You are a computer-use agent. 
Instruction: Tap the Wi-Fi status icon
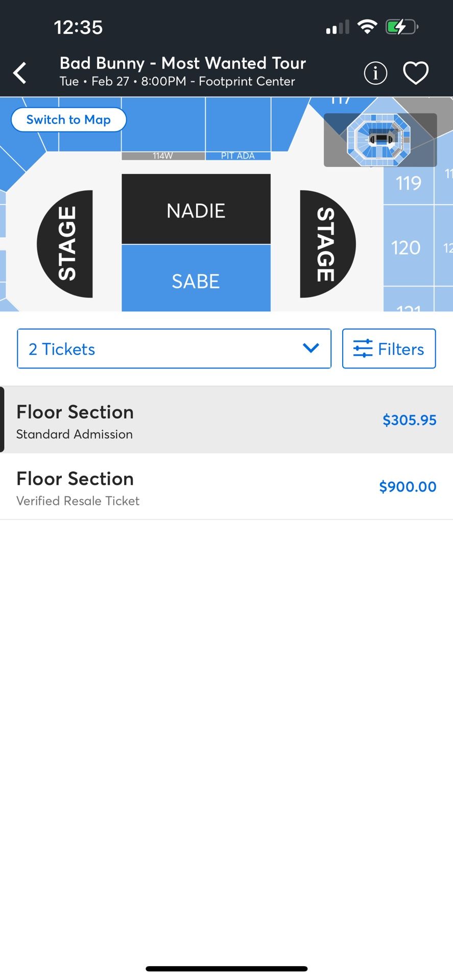(367, 27)
